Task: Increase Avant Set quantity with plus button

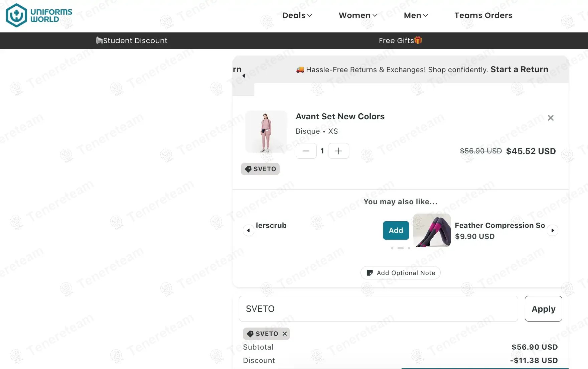Action: coord(338,151)
